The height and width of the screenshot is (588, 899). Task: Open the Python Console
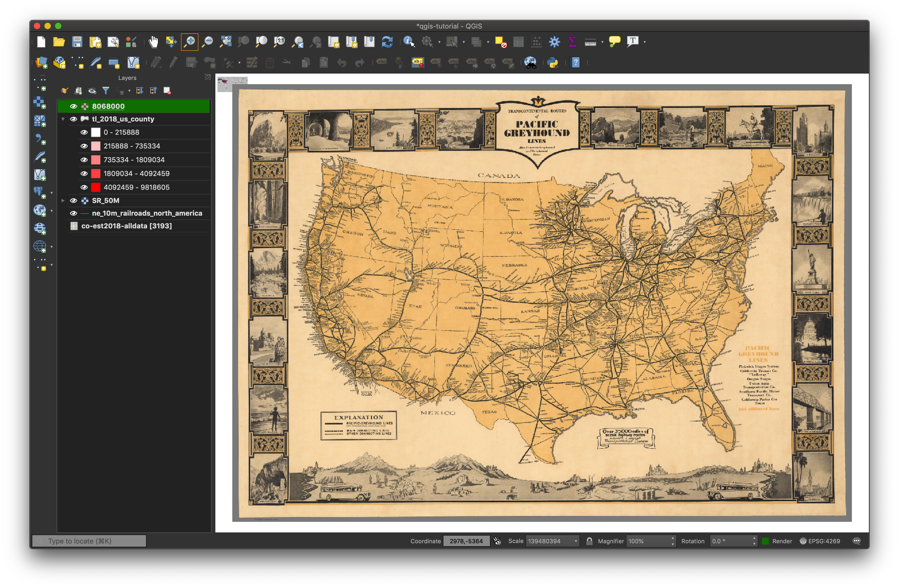pyautogui.click(x=553, y=63)
